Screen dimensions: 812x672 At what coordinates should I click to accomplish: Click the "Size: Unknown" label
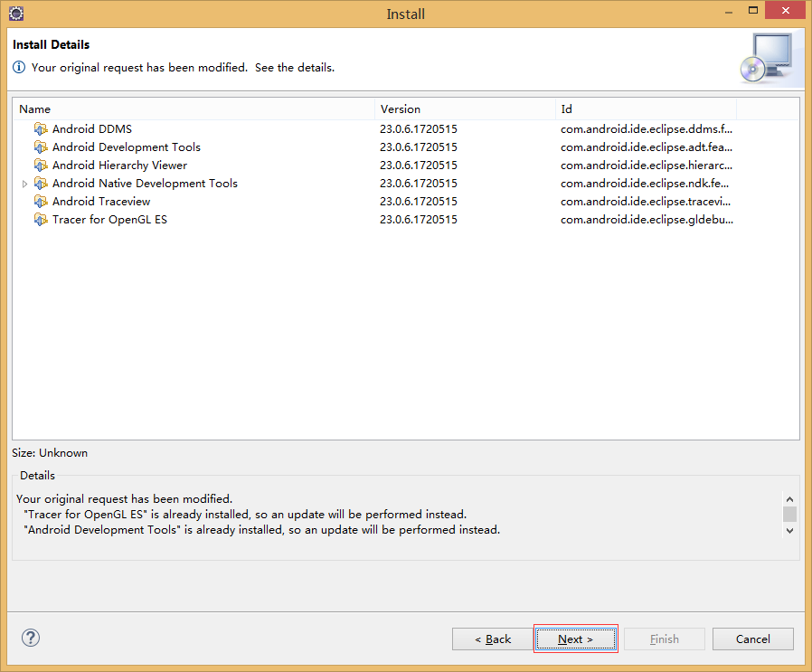click(x=50, y=452)
